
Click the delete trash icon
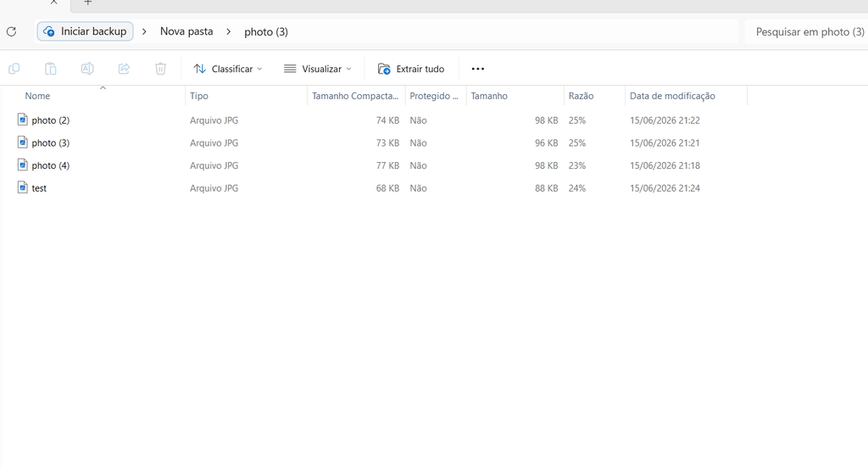(160, 69)
